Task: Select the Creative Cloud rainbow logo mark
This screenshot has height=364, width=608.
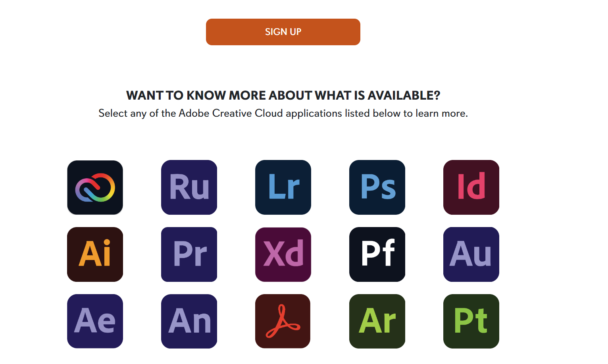Action: tap(95, 187)
